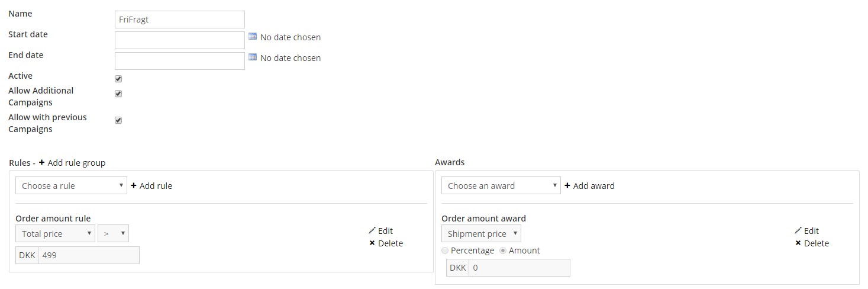This screenshot has width=868, height=289.
Task: Expand the Shipment price dropdown
Action: click(481, 233)
